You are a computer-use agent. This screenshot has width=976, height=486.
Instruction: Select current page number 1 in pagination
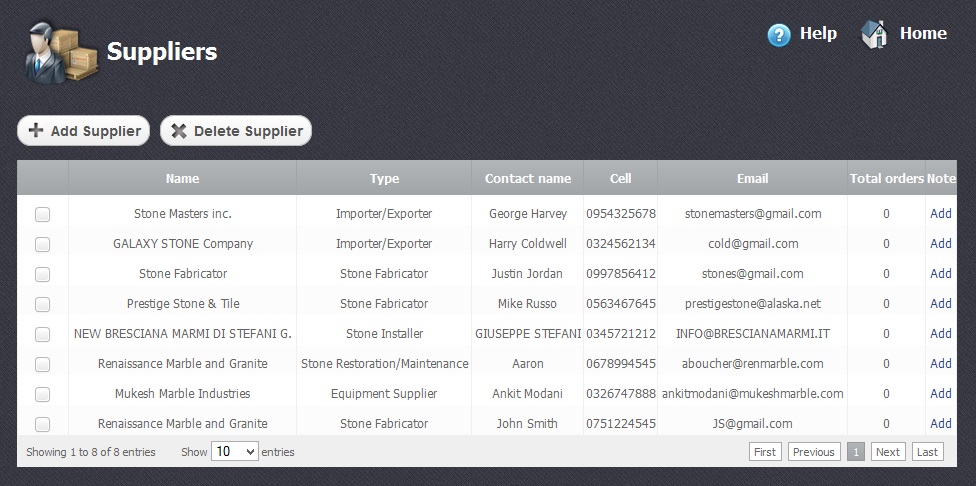855,452
